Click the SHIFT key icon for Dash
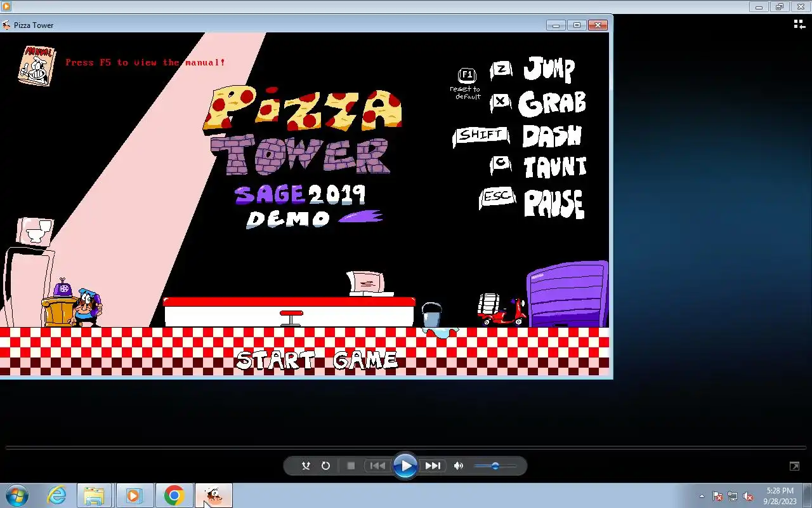Image resolution: width=812 pixels, height=508 pixels. point(481,136)
